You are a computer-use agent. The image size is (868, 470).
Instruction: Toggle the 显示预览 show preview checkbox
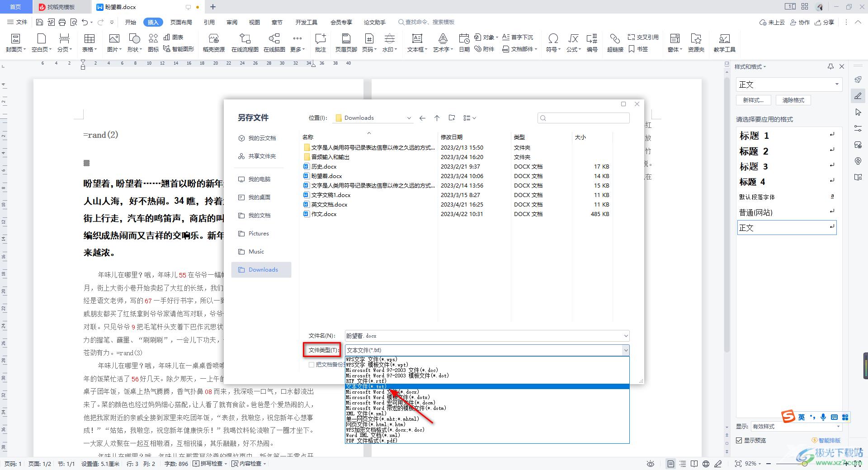click(x=739, y=440)
